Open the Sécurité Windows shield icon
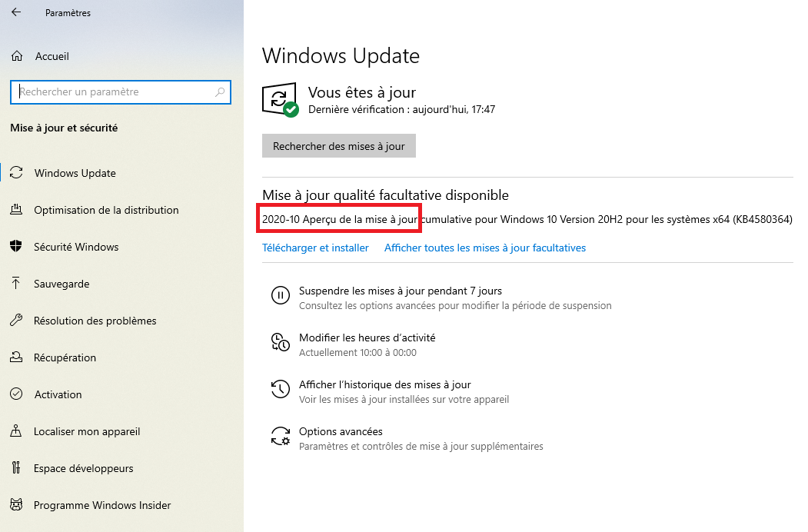 pos(16,247)
